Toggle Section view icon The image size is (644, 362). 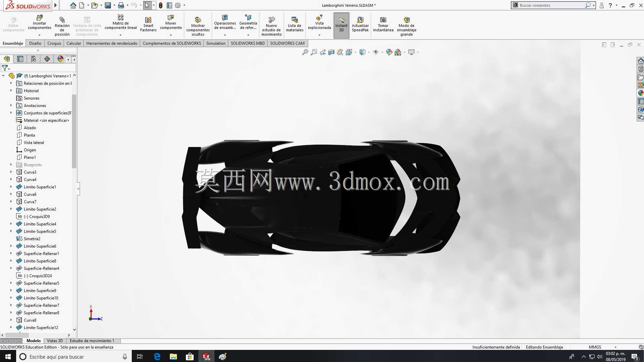tap(331, 52)
